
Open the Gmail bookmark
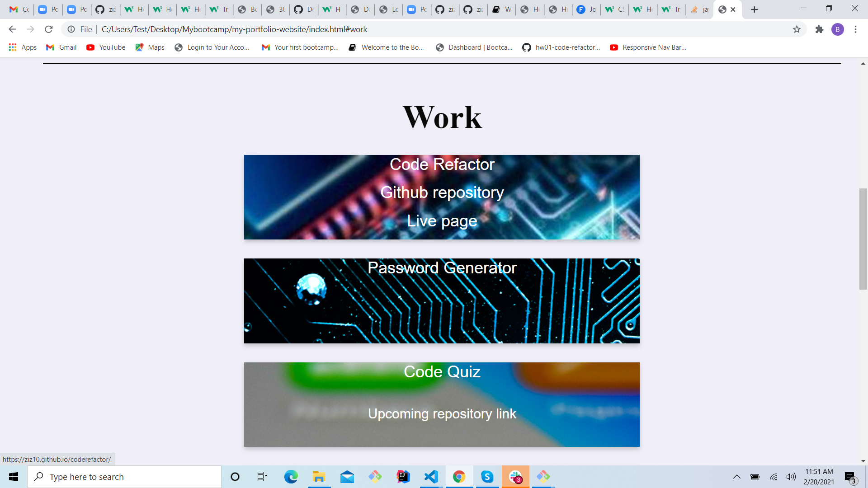(x=61, y=47)
